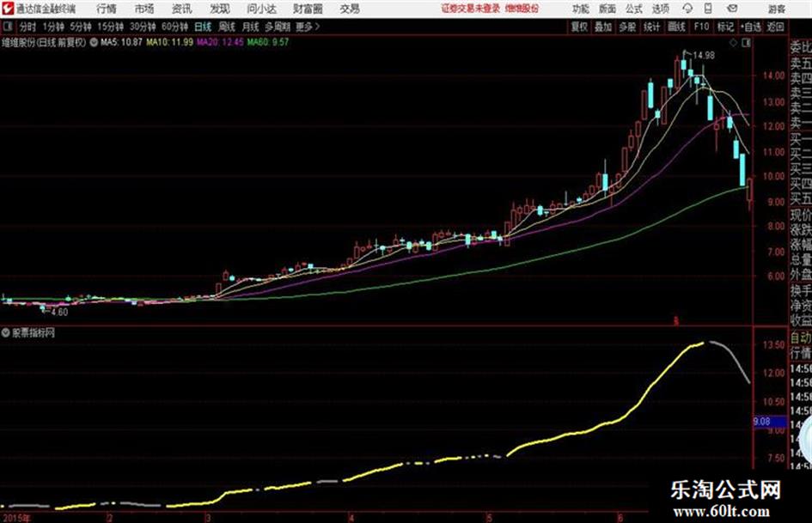Image resolution: width=812 pixels, height=523 pixels.
Task: Open the 公式 menu
Action: pos(634,9)
